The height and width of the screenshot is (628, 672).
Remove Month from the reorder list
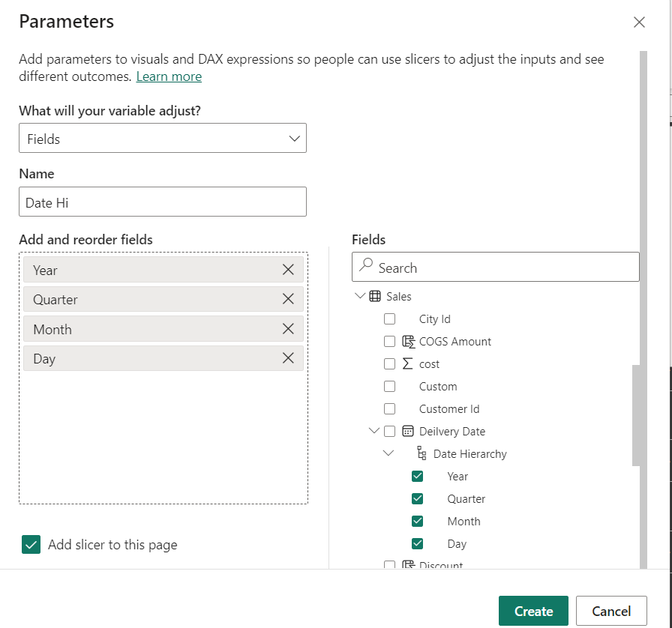(x=288, y=328)
